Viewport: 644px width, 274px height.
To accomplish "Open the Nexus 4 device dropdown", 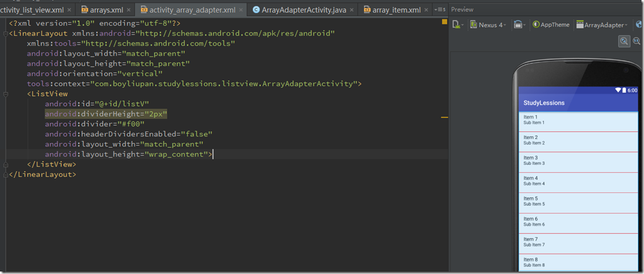I will (487, 25).
